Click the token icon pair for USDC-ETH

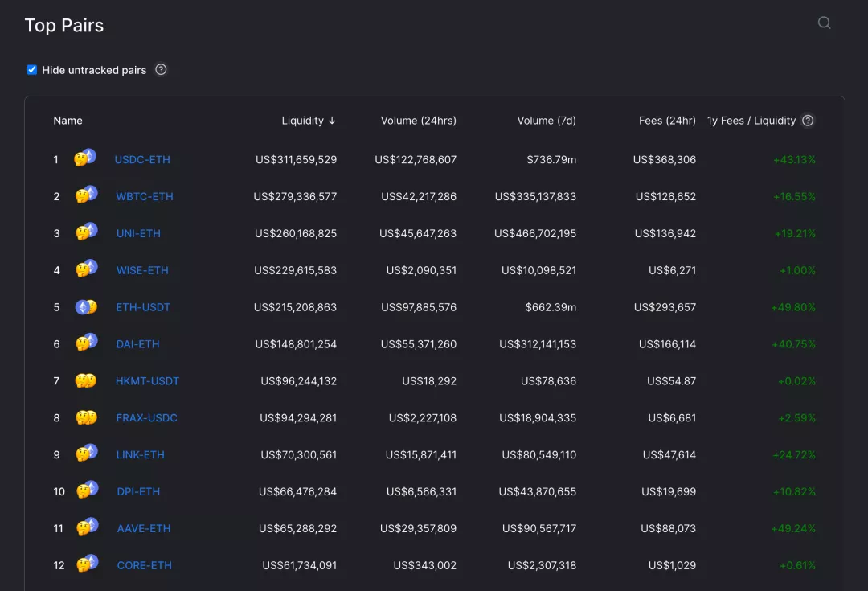85,158
